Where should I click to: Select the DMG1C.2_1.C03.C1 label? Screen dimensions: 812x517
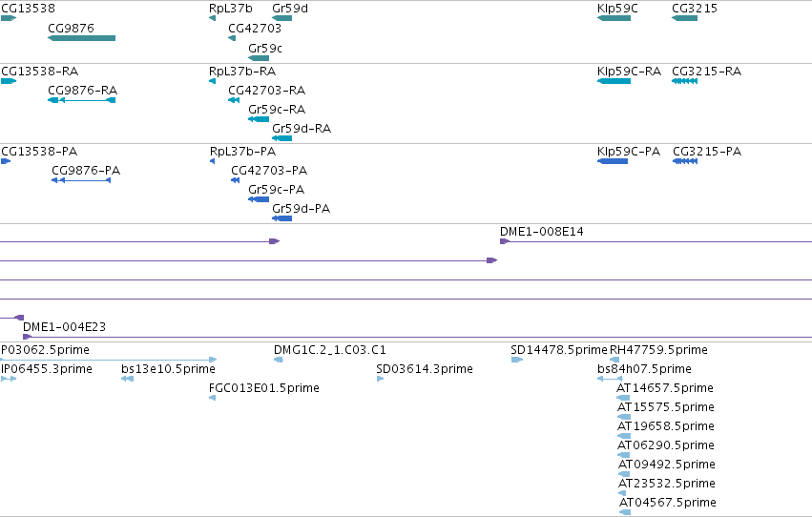coord(330,350)
